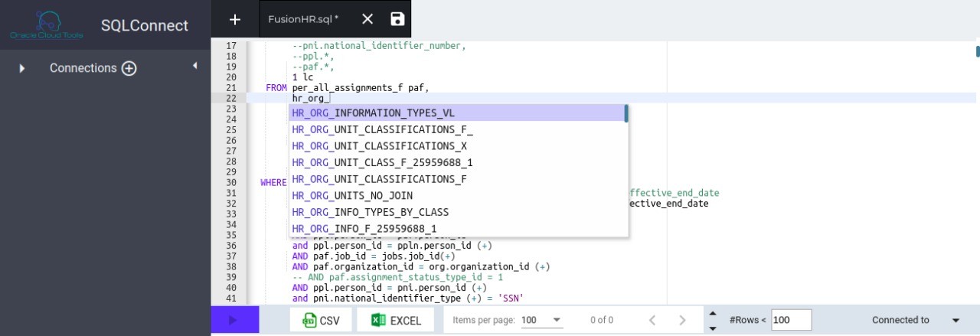The image size is (980, 336).
Task: Open the Connected to dropdown
Action: (955, 321)
